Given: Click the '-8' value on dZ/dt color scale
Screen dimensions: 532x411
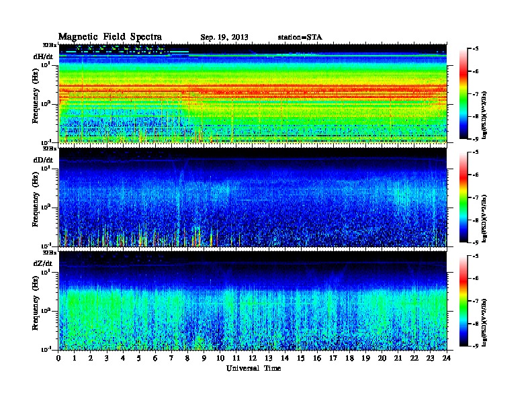Looking at the screenshot, I should tap(475, 324).
